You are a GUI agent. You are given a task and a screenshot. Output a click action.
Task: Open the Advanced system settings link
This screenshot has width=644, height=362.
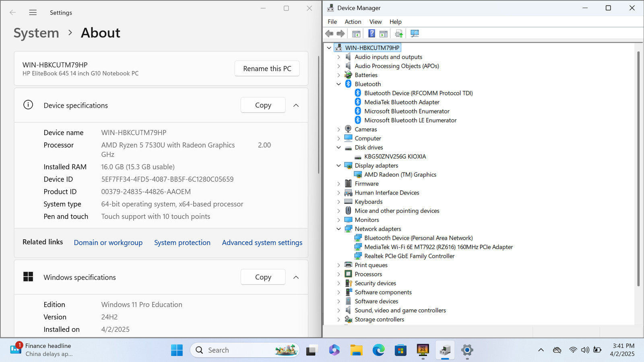(262, 243)
